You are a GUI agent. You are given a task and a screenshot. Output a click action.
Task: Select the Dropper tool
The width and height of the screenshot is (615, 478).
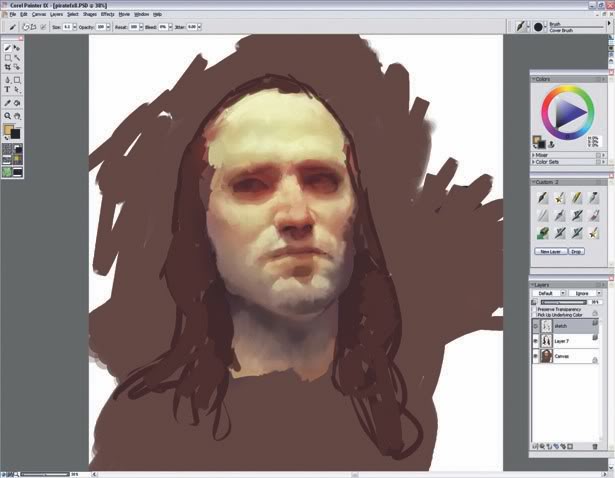point(7,103)
